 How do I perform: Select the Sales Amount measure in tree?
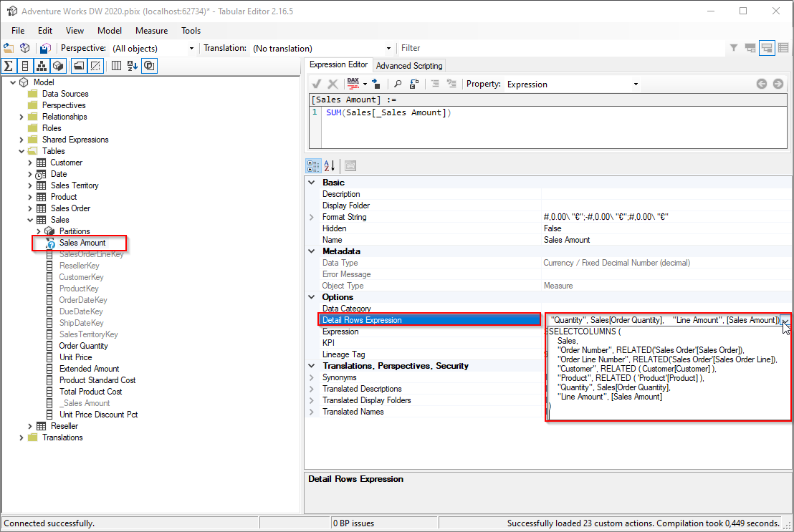point(82,243)
